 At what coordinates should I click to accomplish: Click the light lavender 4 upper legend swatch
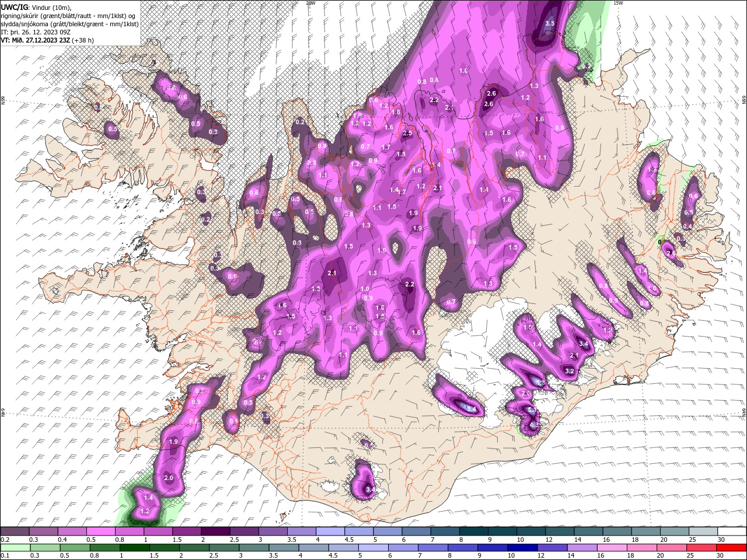(330, 531)
